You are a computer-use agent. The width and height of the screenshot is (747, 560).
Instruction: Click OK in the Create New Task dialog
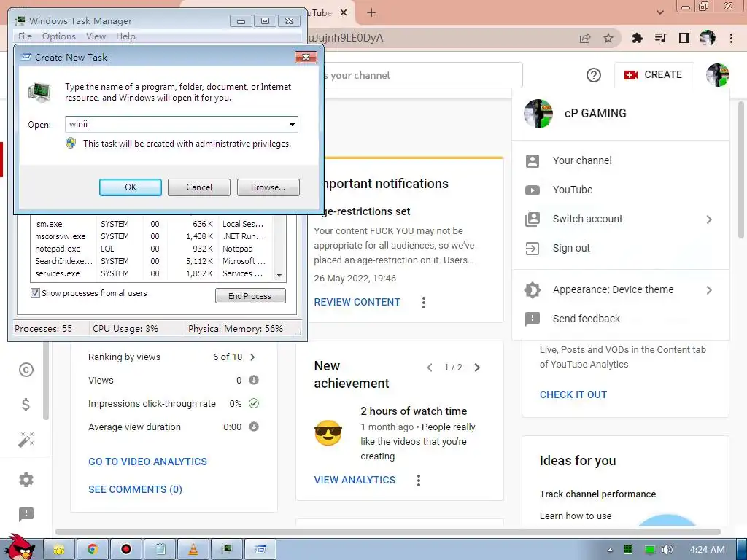click(131, 187)
